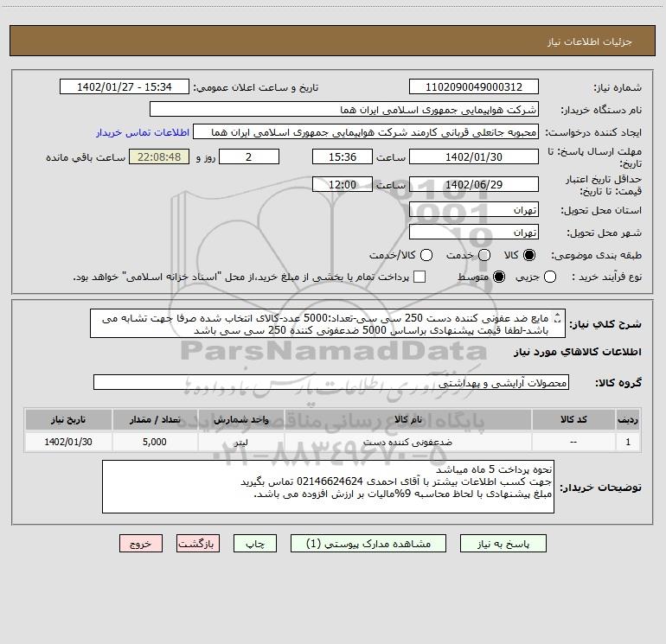
Task: Click the validity time field 12:00
Action: pos(343,184)
